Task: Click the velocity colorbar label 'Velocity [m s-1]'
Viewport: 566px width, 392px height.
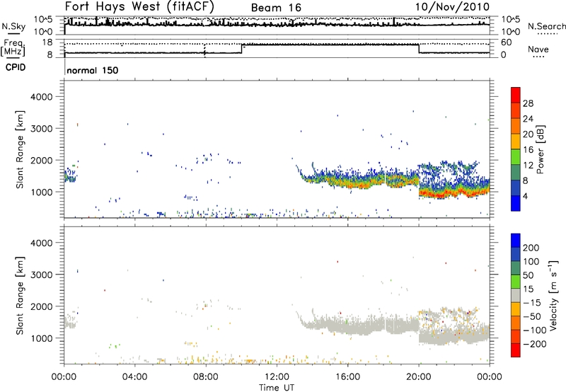Action: coord(553,295)
